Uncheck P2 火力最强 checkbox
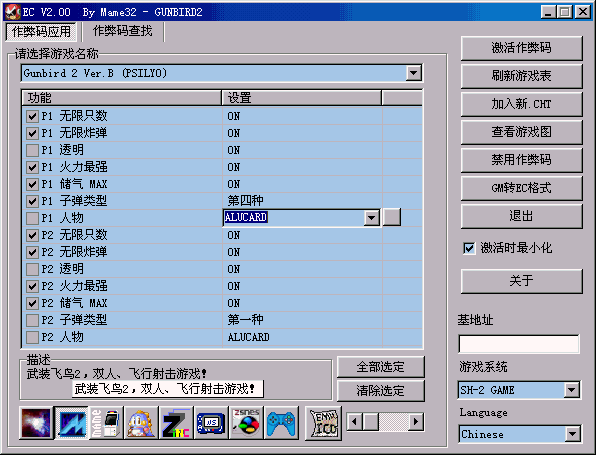 tap(32, 286)
